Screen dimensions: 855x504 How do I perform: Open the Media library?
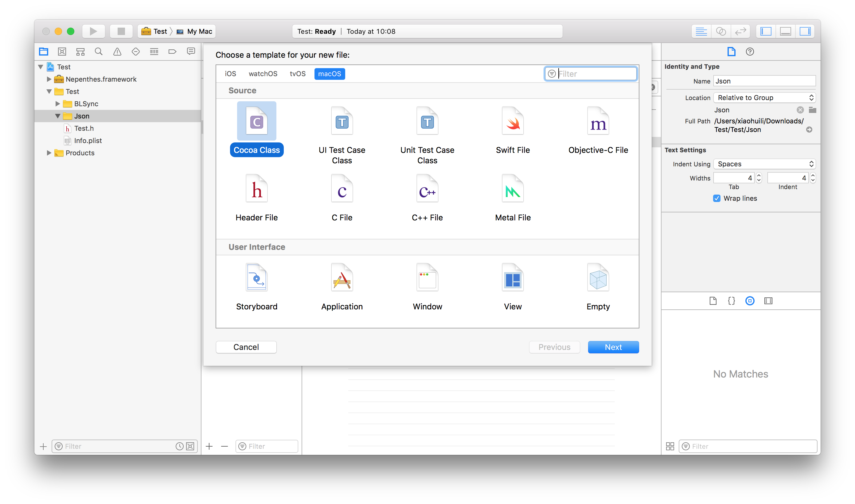pos(768,301)
